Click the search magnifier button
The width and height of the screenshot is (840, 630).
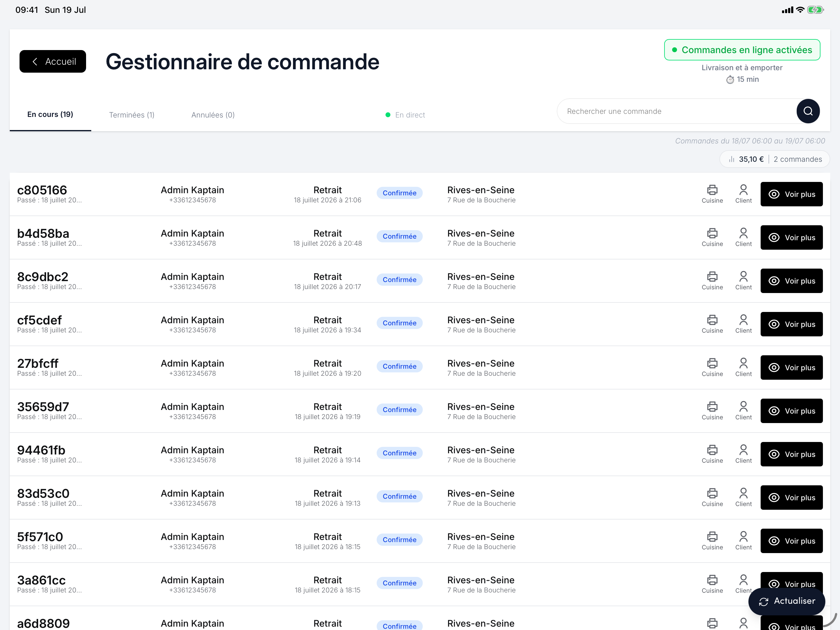tap(808, 111)
